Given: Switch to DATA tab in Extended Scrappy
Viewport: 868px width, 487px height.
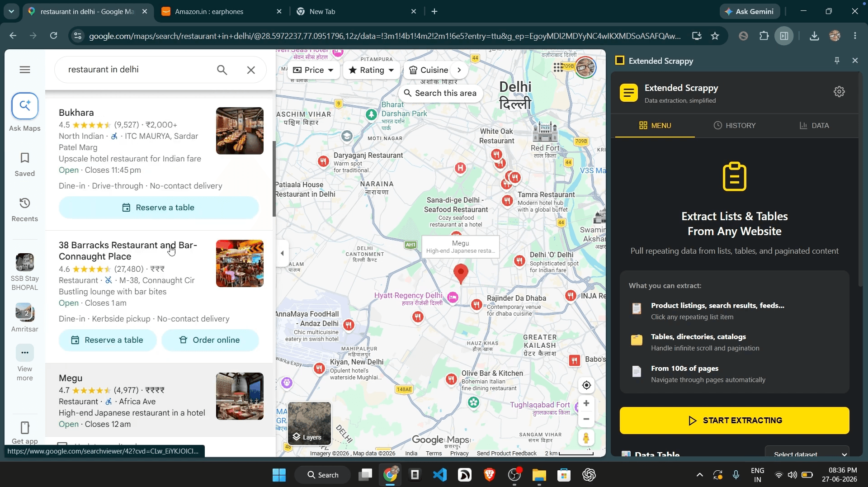Looking at the screenshot, I should (814, 126).
